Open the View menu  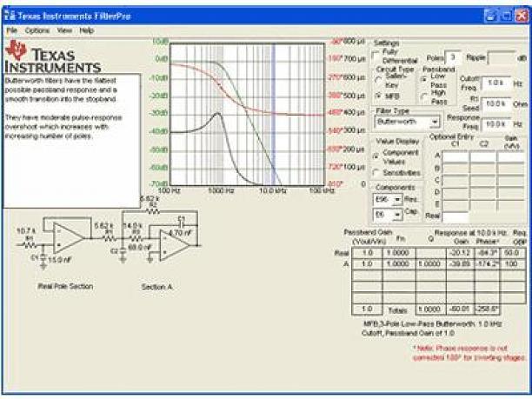(64, 30)
